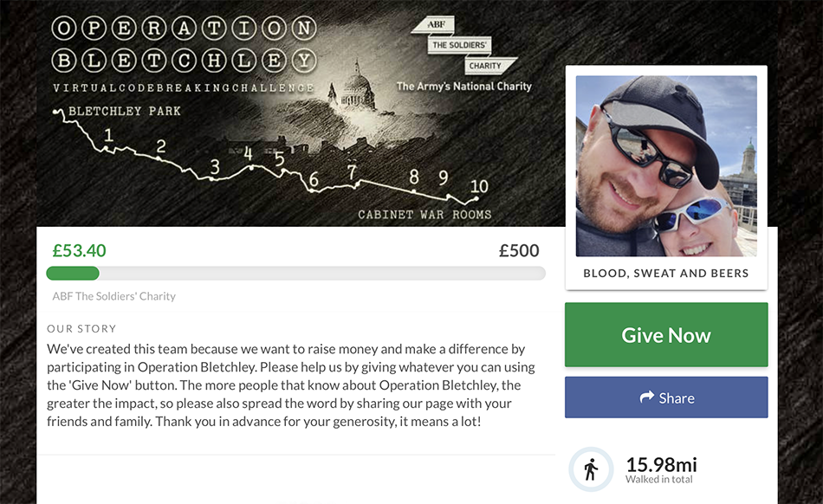Click the ABF The Soldiers' Charity link text
Screen dimensions: 823x504
[113, 296]
